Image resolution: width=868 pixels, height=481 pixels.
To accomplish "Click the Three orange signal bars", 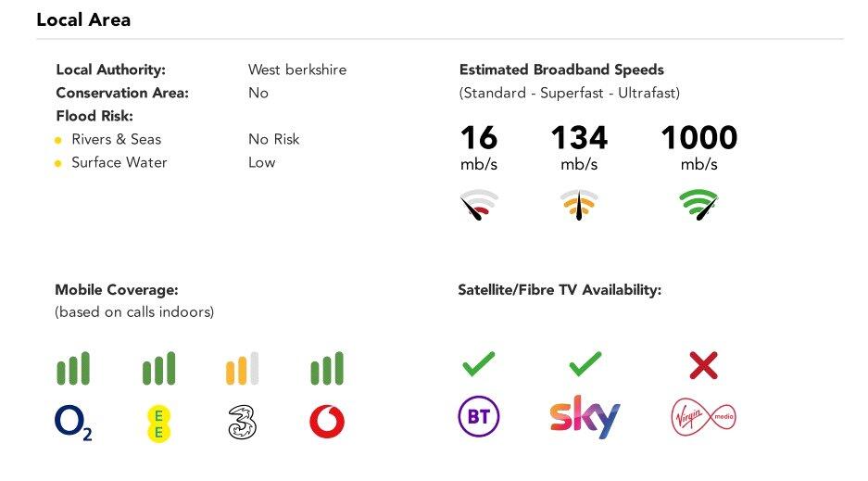I will (x=242, y=369).
